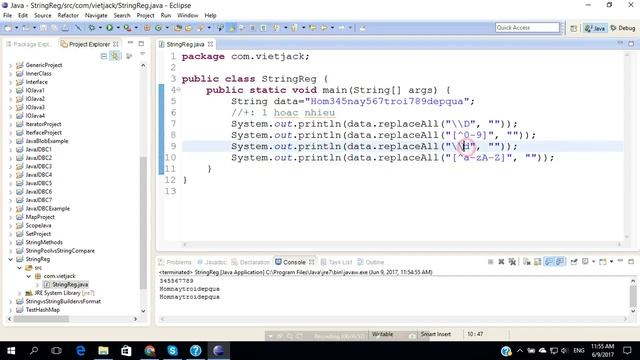The height and width of the screenshot is (360, 640).
Task: Collapse all in Project Explorer toolbar
Action: click(104, 56)
